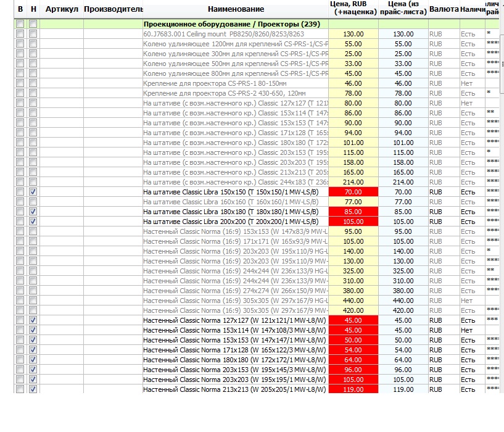Uncheck Н checkbox for Classic Norma 153x114
This screenshot has height=432, width=504.
point(33,330)
